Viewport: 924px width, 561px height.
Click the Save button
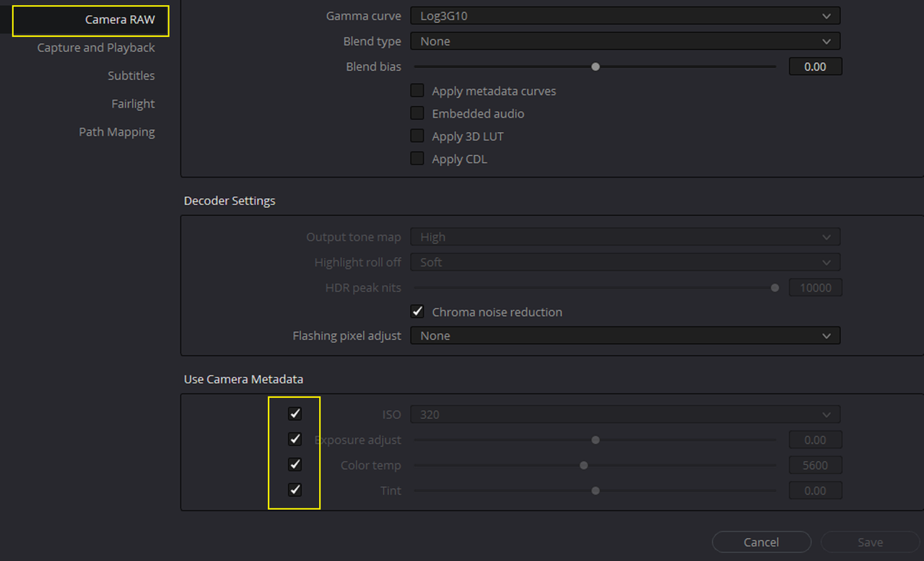[870, 542]
